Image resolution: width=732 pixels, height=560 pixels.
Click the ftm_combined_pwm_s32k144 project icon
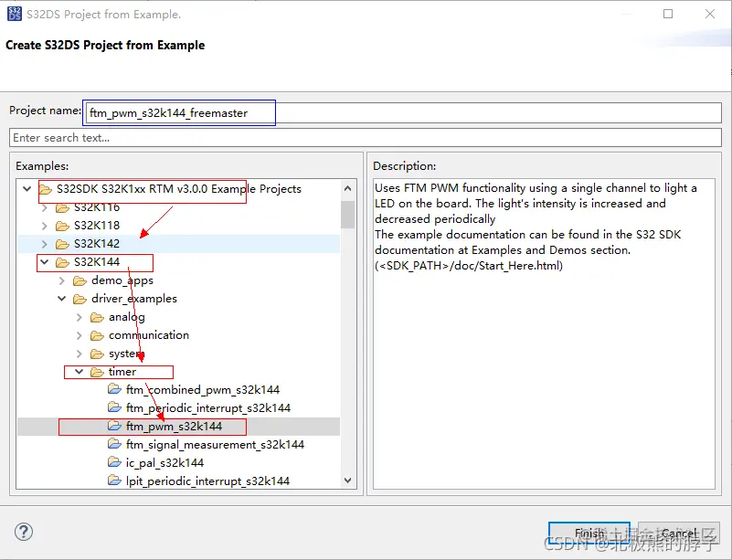114,389
